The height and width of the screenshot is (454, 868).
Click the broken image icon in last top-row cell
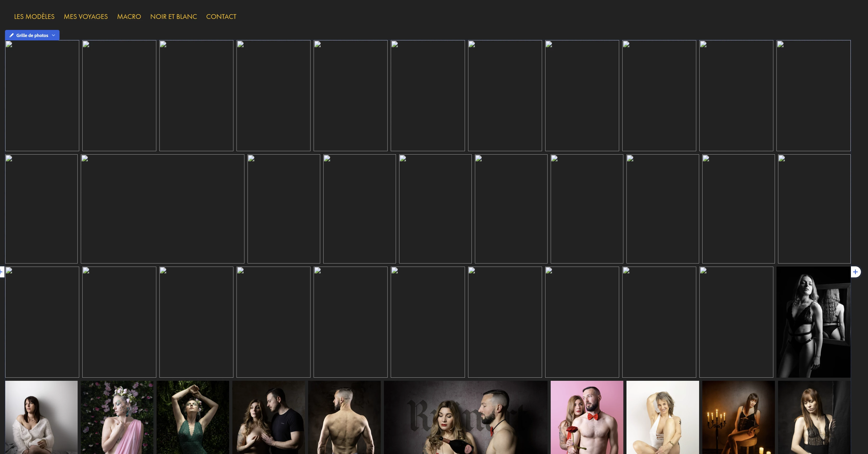click(780, 45)
